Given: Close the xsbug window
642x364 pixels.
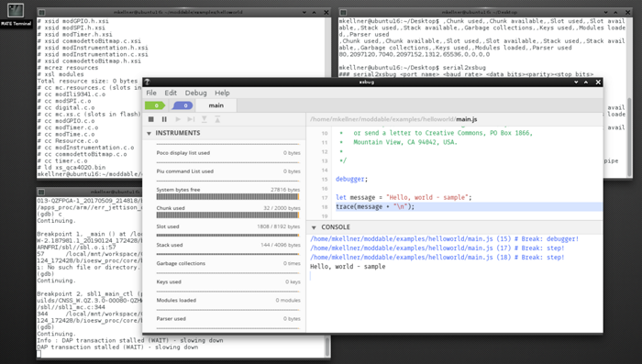Looking at the screenshot, I should (598, 82).
